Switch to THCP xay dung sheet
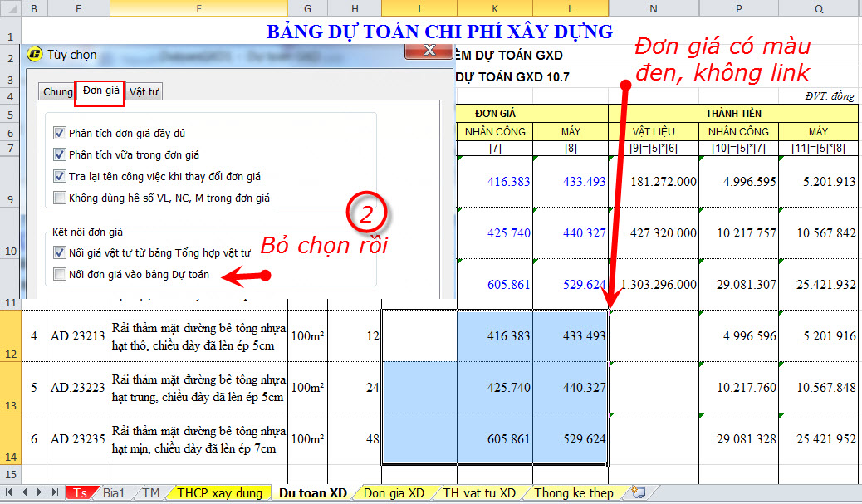 (x=219, y=493)
